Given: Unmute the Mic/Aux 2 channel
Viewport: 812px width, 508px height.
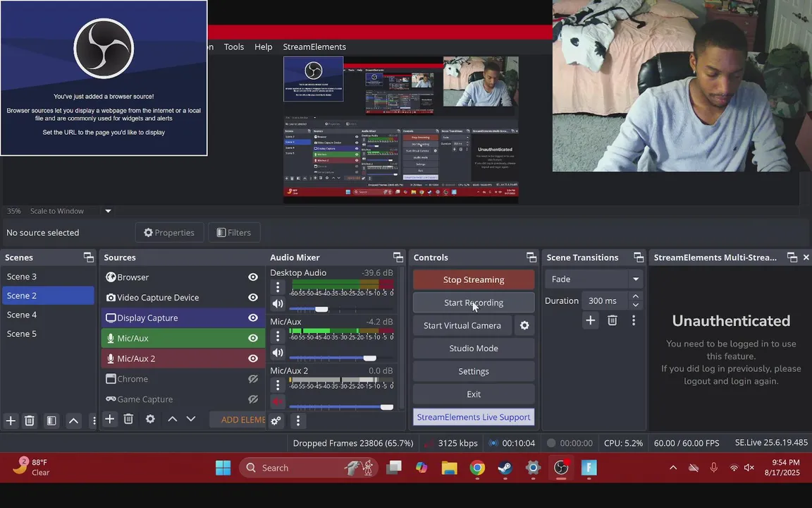Looking at the screenshot, I should tap(278, 401).
